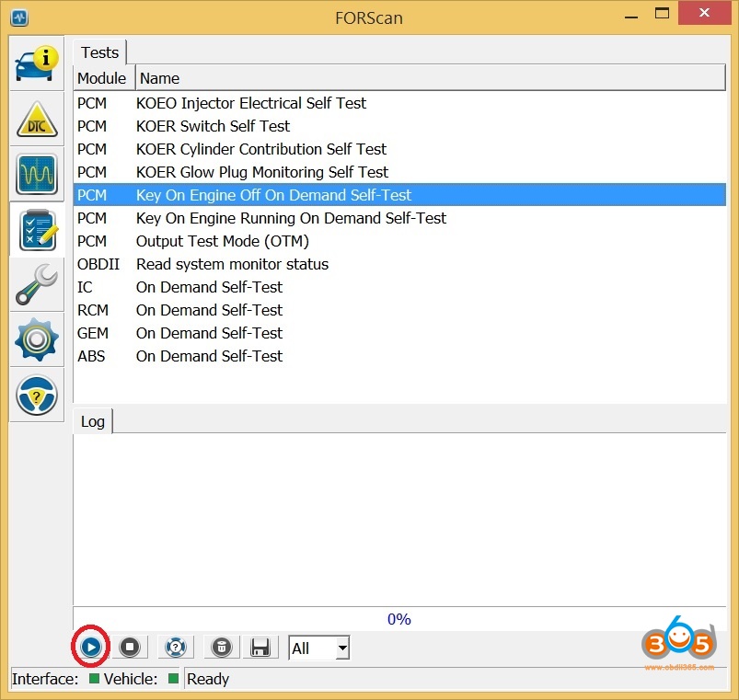Image resolution: width=739 pixels, height=700 pixels.
Task: Select the Log tab
Action: (x=92, y=421)
